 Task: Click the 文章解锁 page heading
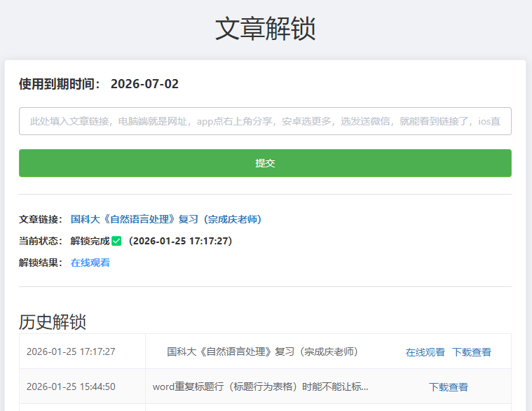coord(265,29)
